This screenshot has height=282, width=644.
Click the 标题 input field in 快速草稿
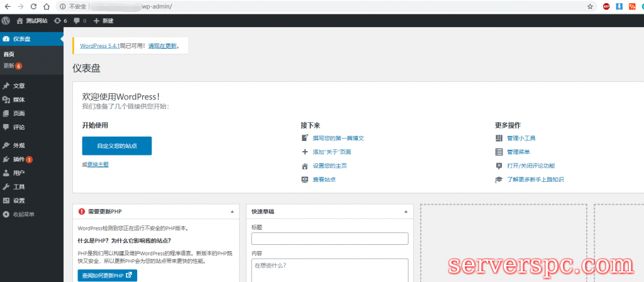(330, 239)
